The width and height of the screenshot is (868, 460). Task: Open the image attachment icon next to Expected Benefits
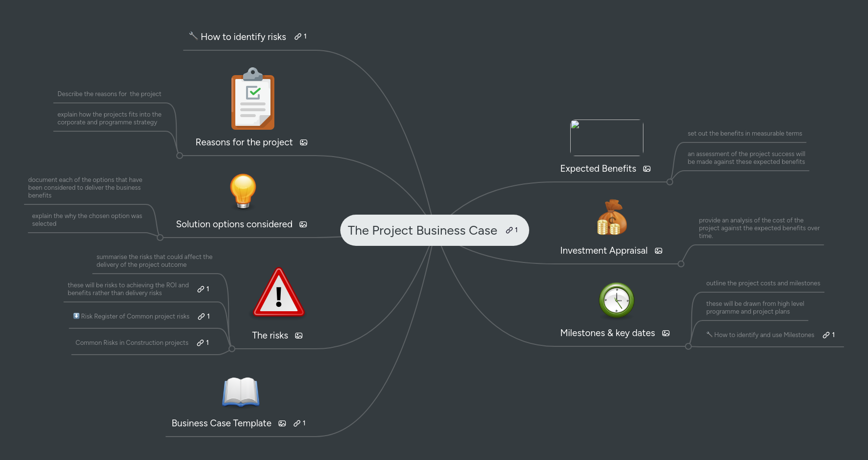(647, 168)
